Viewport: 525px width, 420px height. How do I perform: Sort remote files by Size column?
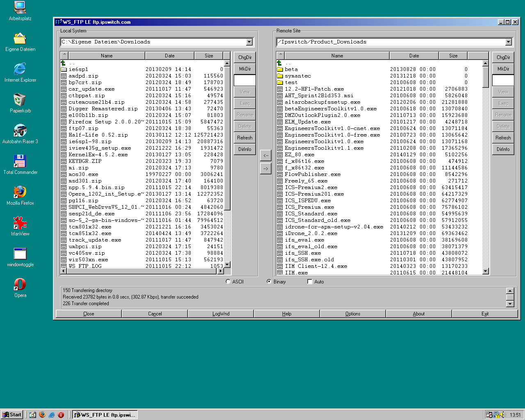click(453, 55)
